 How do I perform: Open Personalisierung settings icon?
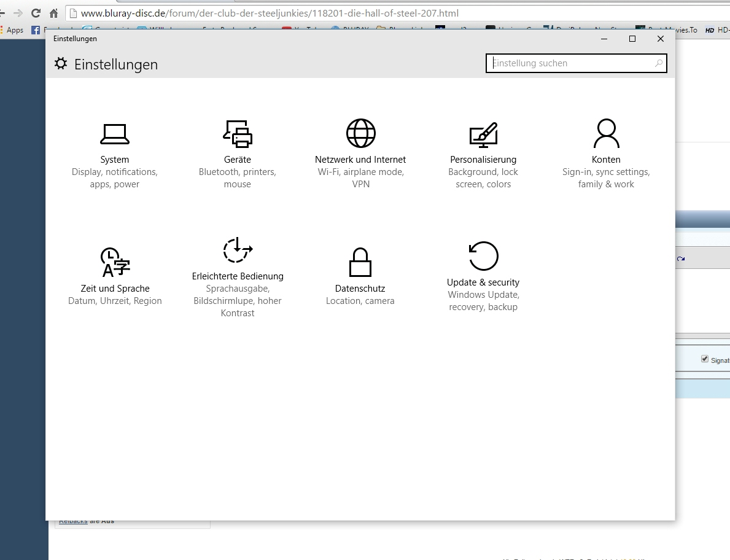pyautogui.click(x=483, y=134)
